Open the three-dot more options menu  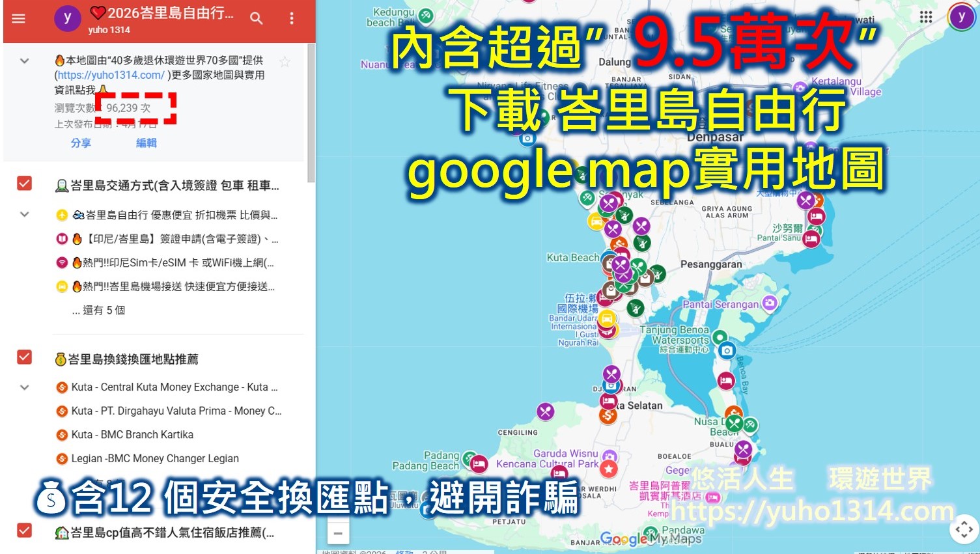(x=292, y=18)
